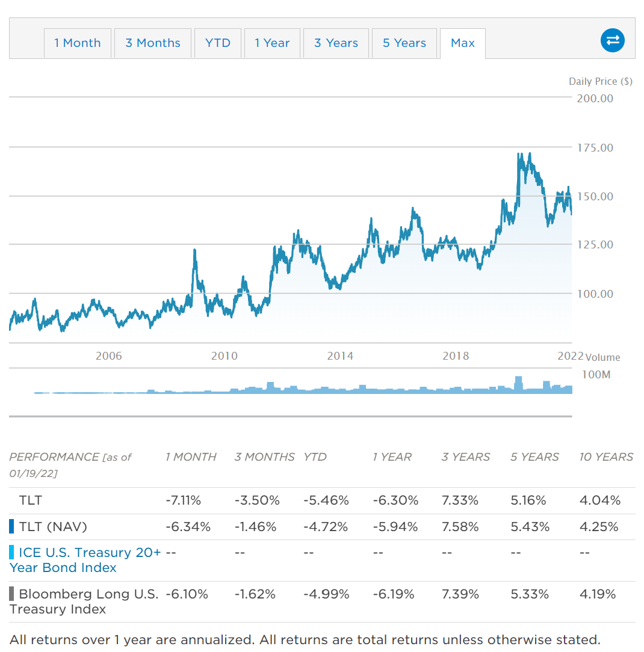Click the YTD column header in table

coord(315,457)
